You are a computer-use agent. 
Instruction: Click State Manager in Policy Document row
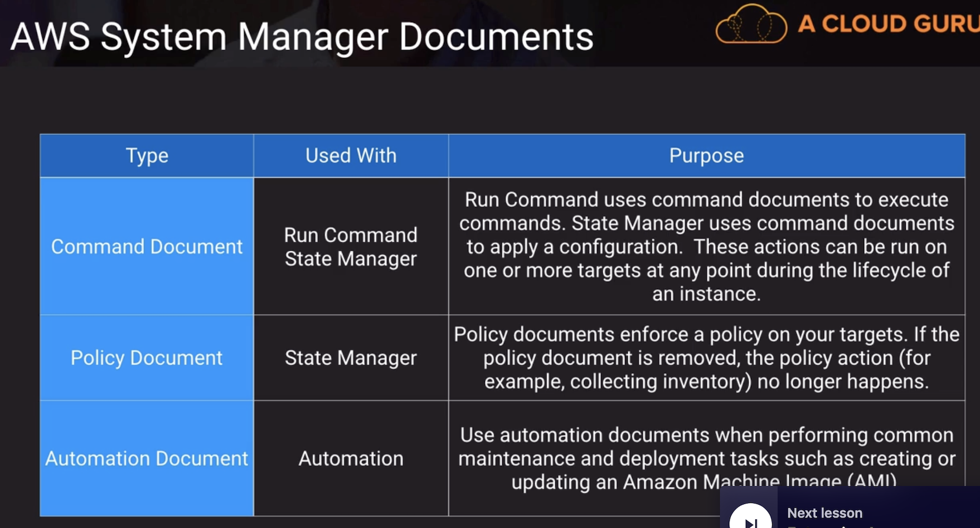point(351,358)
